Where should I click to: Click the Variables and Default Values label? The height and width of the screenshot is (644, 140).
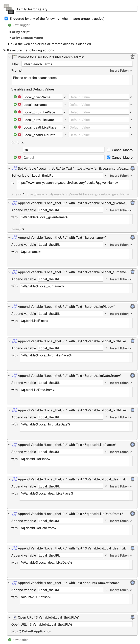click(33, 89)
